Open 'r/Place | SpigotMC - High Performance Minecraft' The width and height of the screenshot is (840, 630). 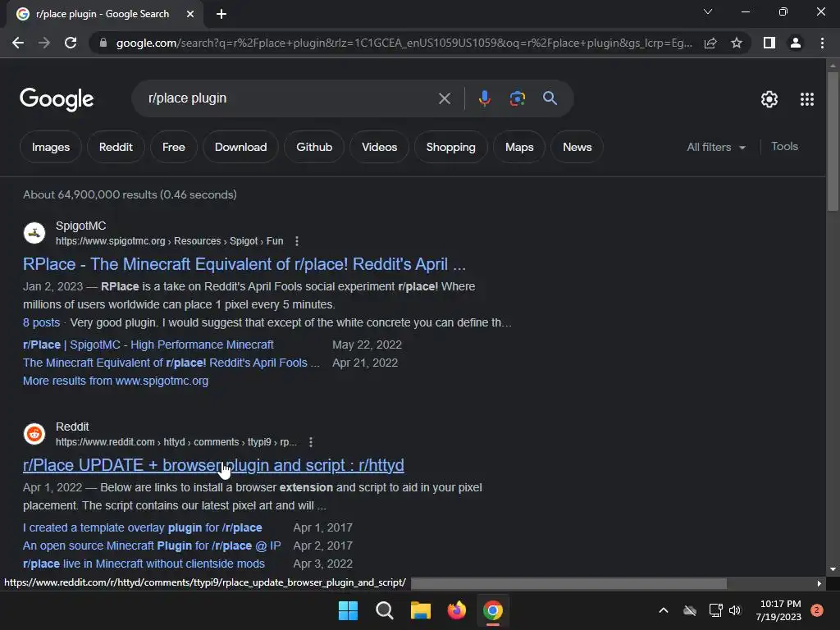coord(148,345)
